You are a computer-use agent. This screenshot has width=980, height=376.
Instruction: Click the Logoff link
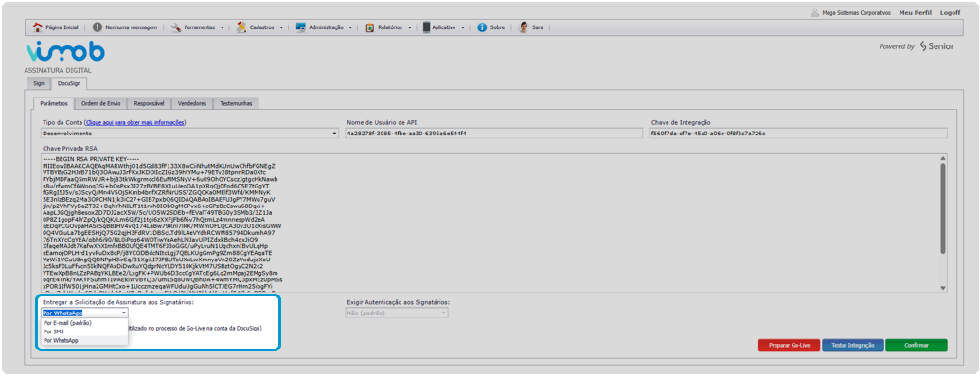click(950, 12)
